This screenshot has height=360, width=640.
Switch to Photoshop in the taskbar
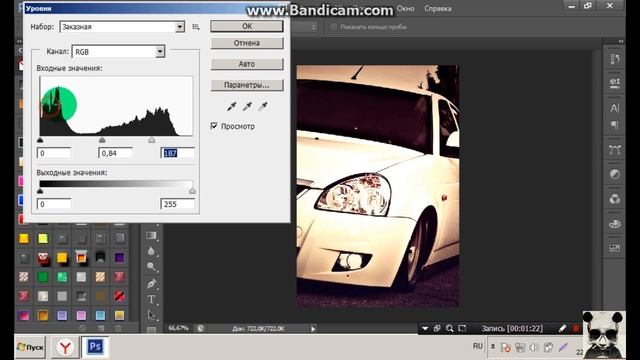pos(95,347)
